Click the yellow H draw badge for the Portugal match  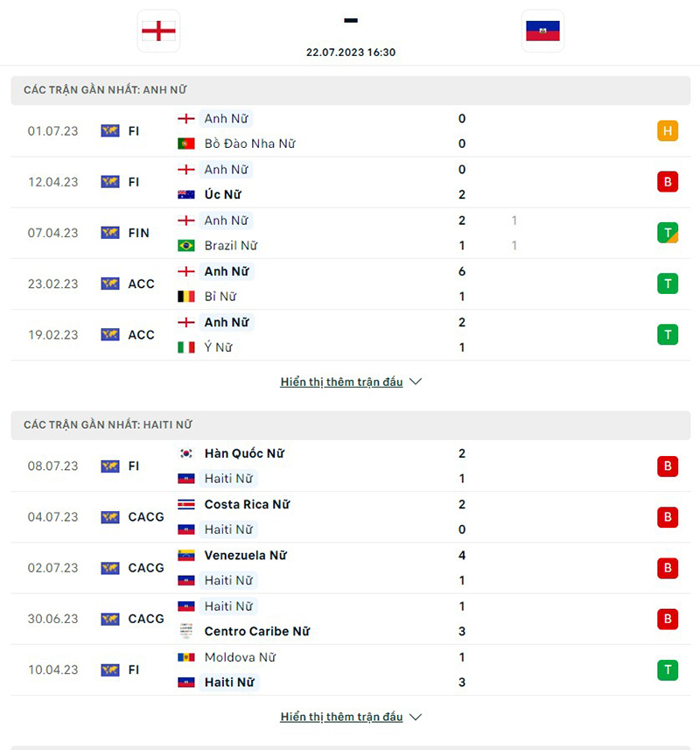(668, 130)
